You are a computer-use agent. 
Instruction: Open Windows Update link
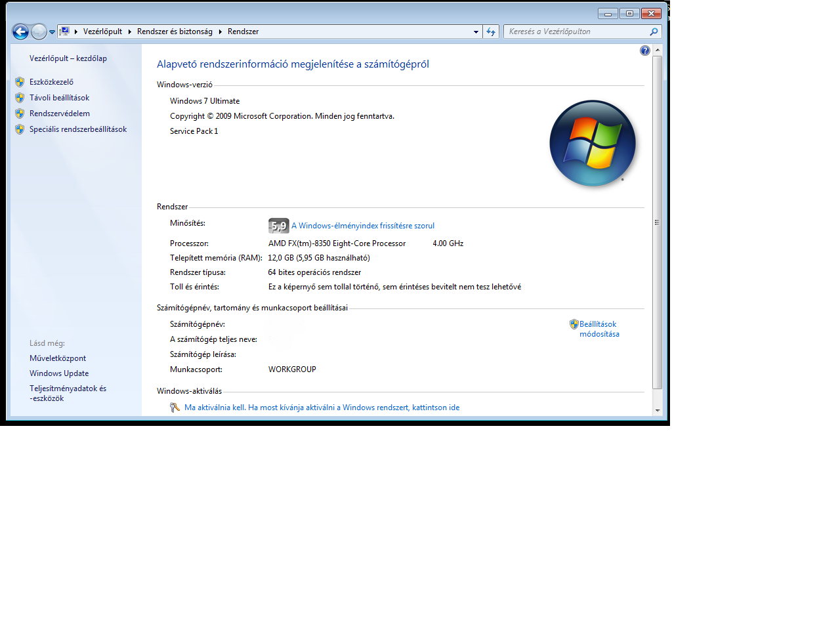point(59,373)
